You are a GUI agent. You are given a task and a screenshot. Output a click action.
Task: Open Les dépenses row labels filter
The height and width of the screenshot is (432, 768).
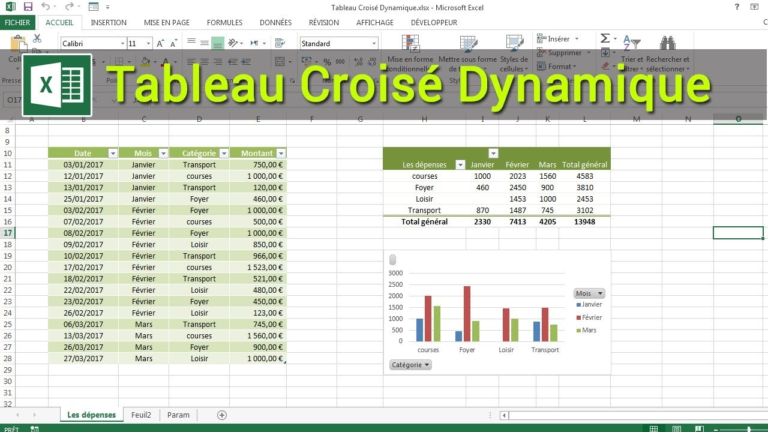460,165
